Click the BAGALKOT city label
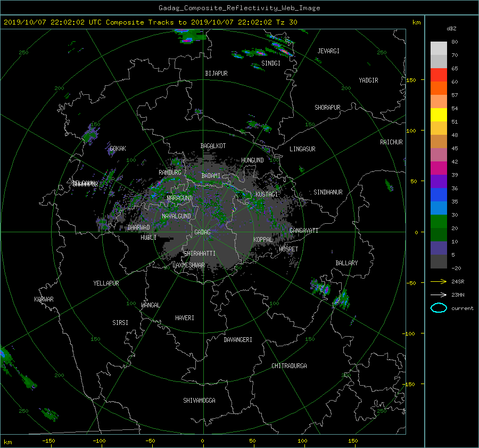The height and width of the screenshot is (448, 479). [213, 146]
